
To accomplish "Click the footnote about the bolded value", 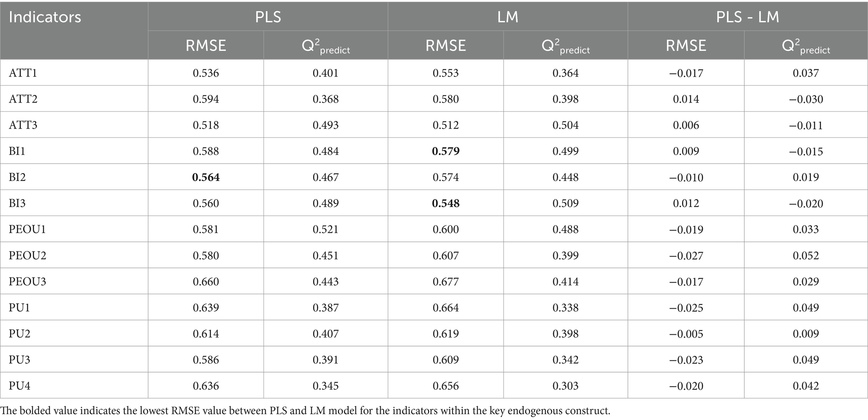I will coord(305,410).
